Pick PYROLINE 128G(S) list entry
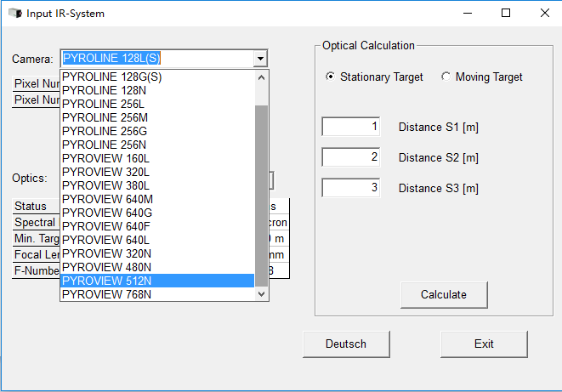The image size is (562, 392). pyautogui.click(x=157, y=77)
